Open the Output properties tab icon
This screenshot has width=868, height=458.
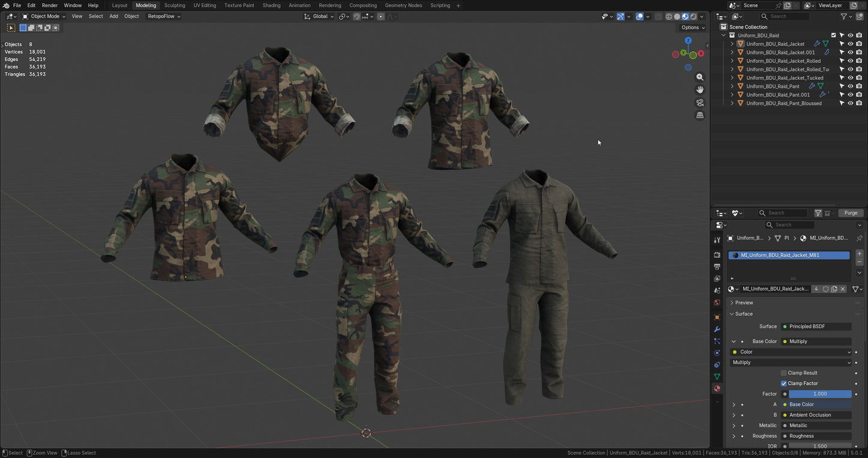(x=717, y=267)
